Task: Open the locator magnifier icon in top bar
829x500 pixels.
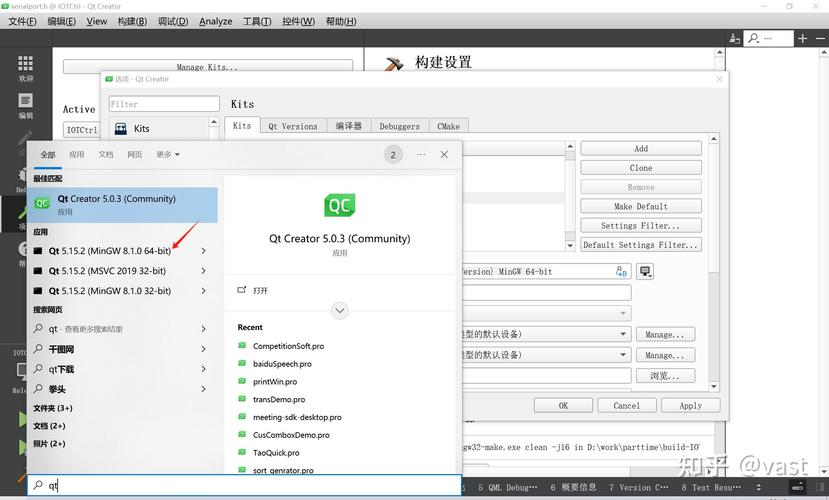Action: click(x=754, y=38)
